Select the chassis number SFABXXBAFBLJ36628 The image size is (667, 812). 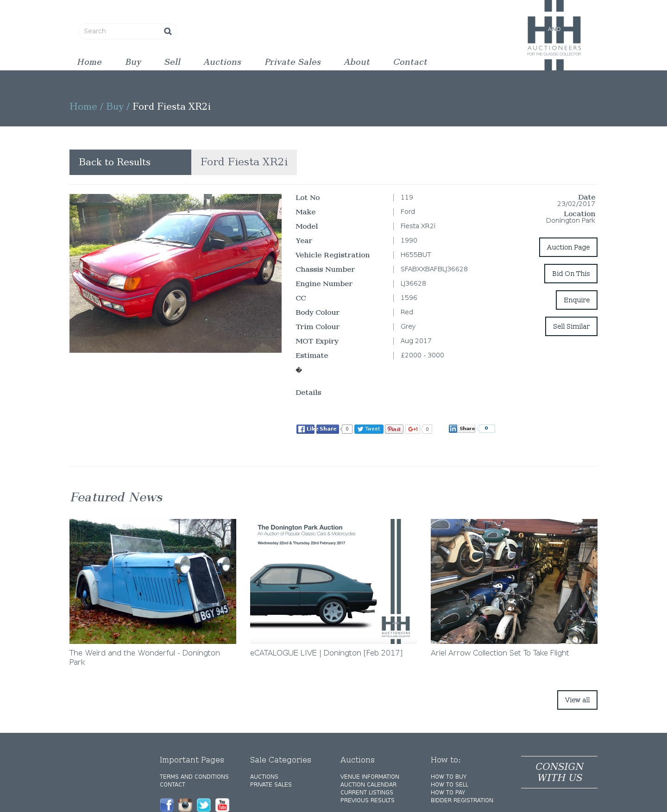[x=434, y=269]
